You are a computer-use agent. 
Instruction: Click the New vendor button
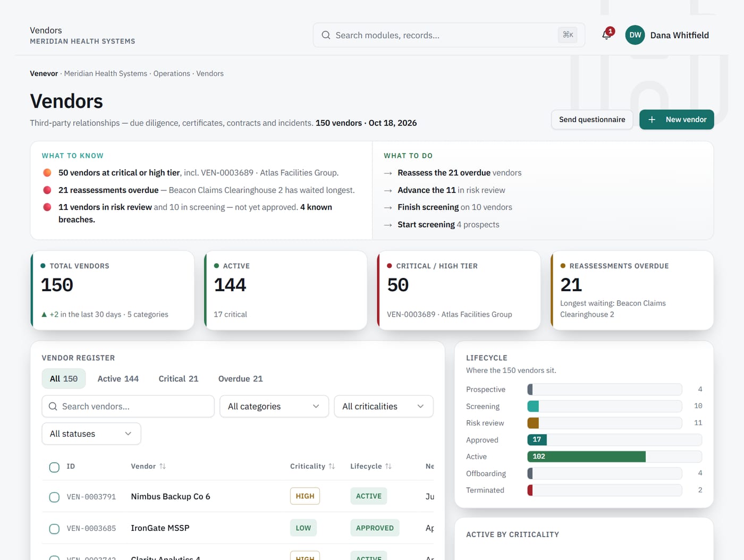[x=677, y=120]
